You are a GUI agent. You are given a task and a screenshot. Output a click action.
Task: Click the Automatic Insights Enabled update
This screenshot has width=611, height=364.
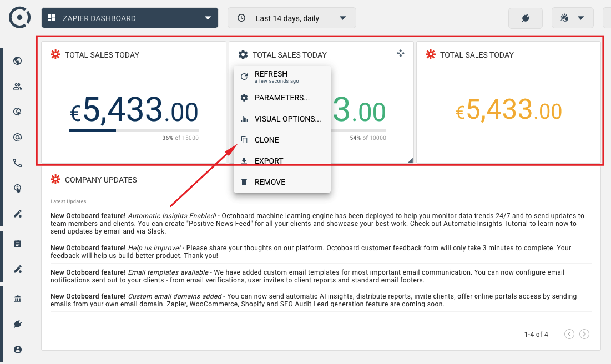321,223
